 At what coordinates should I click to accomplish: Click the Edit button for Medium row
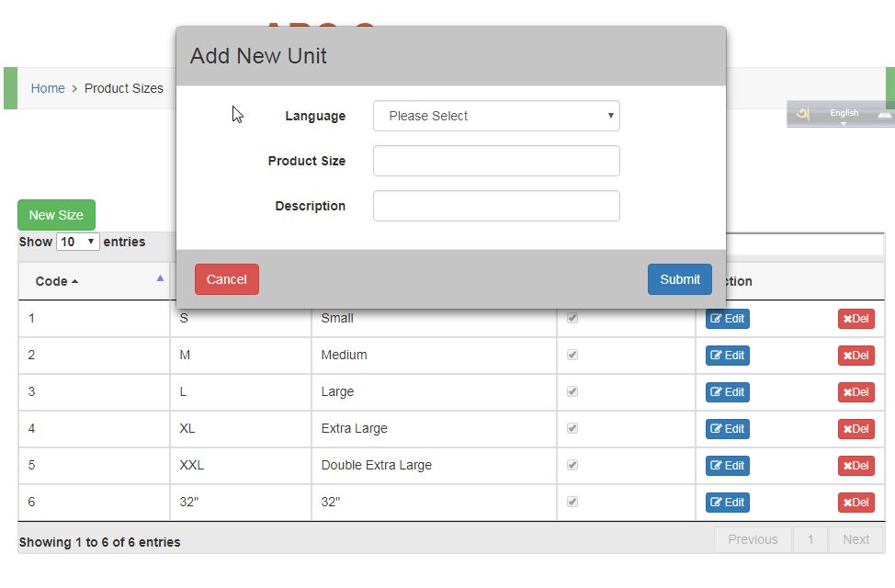(x=727, y=356)
